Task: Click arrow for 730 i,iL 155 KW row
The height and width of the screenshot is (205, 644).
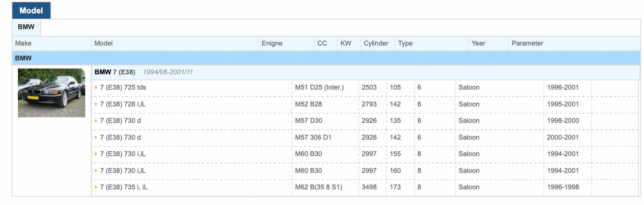Action: 96,154
